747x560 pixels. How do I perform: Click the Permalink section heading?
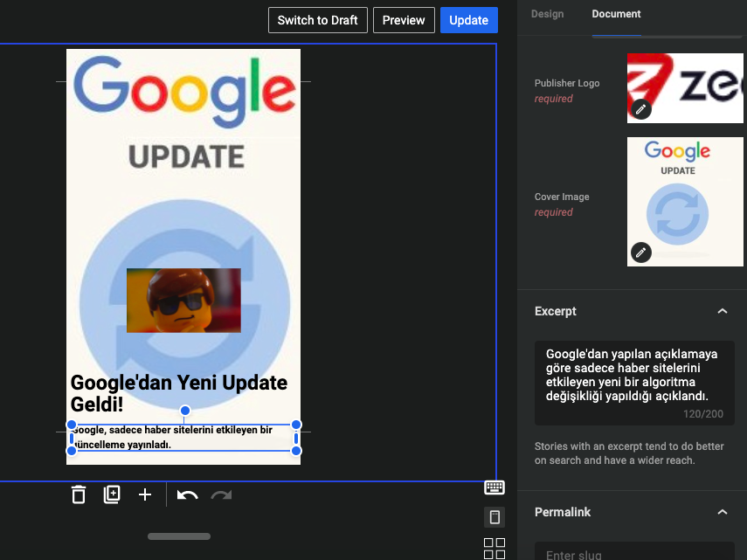pos(562,512)
